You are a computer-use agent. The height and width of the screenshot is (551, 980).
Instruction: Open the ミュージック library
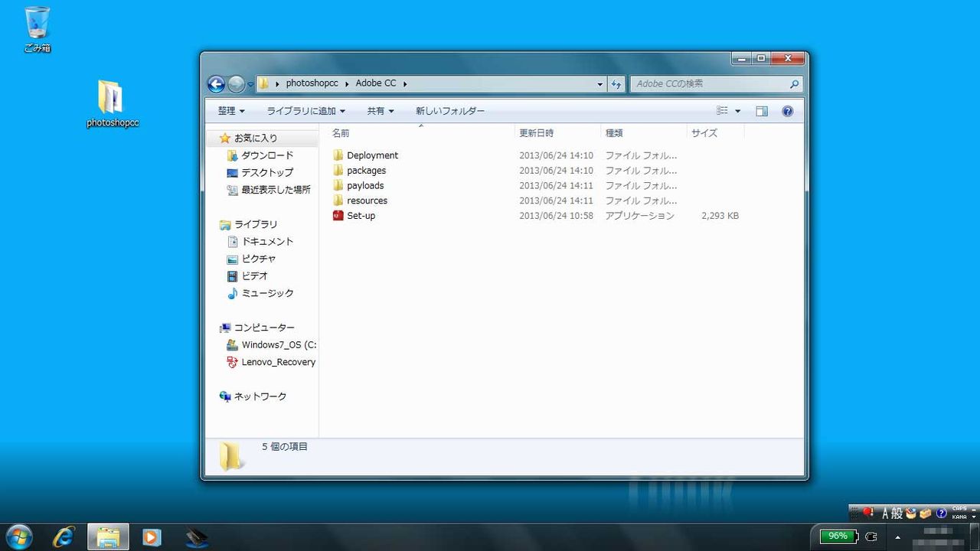tap(268, 293)
